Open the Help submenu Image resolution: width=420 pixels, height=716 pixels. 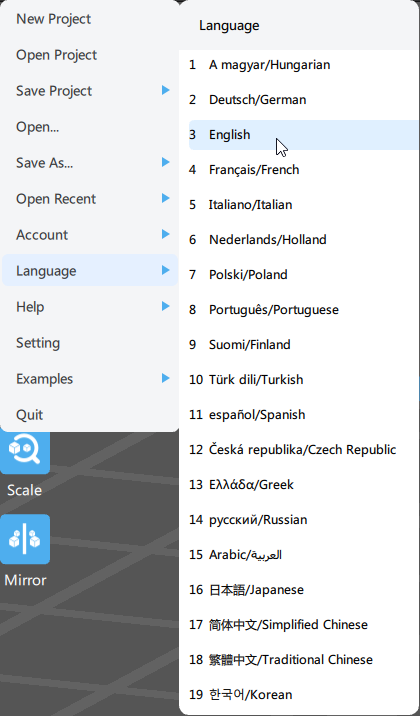pos(90,306)
